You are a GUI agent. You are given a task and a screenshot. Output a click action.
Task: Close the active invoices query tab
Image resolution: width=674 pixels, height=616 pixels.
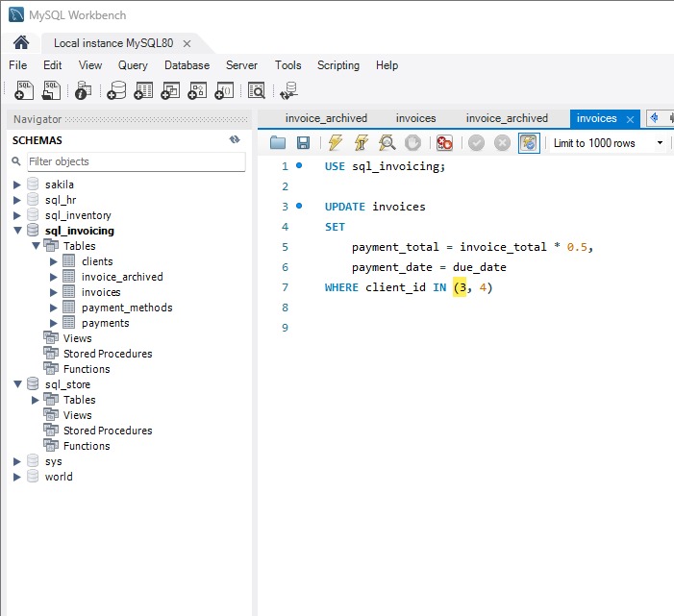coord(630,119)
